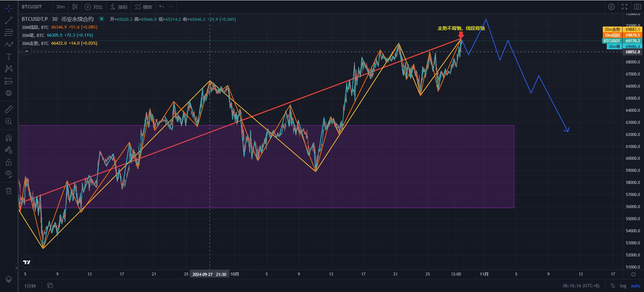Screen dimensions: 644x292
Task: Select the 30M线段 indicator legend
Action: pos(60,27)
